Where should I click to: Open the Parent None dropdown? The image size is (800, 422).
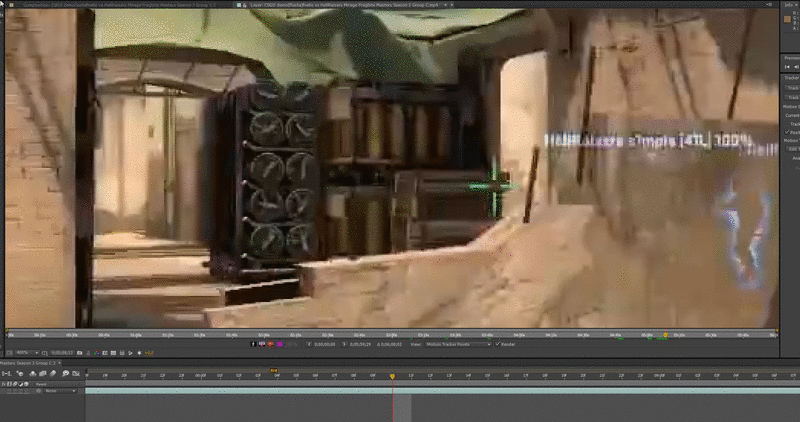[x=60, y=391]
